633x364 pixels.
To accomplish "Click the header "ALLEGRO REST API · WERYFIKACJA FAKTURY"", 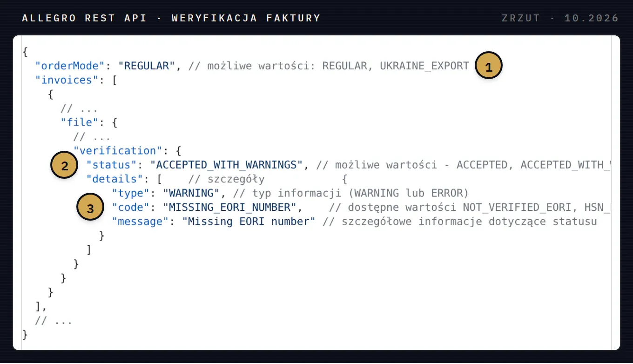I will click(x=171, y=19).
